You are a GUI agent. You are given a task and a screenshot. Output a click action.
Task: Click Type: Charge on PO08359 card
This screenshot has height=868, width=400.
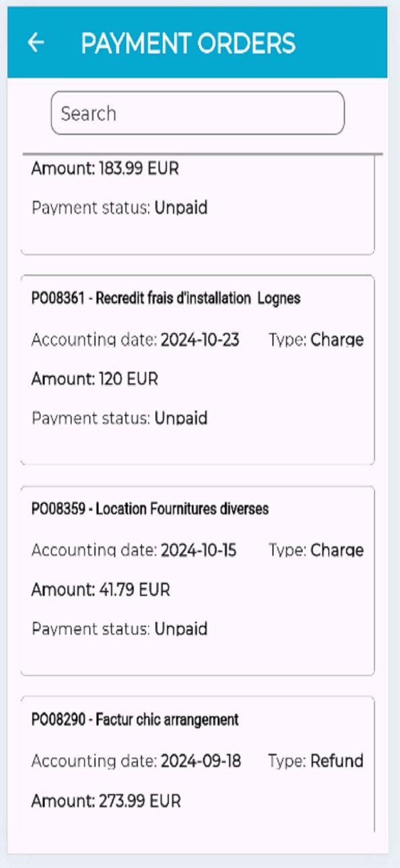[x=316, y=551]
